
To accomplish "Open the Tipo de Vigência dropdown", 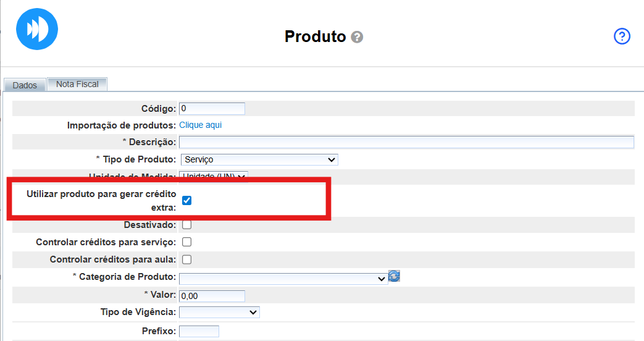I will [x=219, y=312].
